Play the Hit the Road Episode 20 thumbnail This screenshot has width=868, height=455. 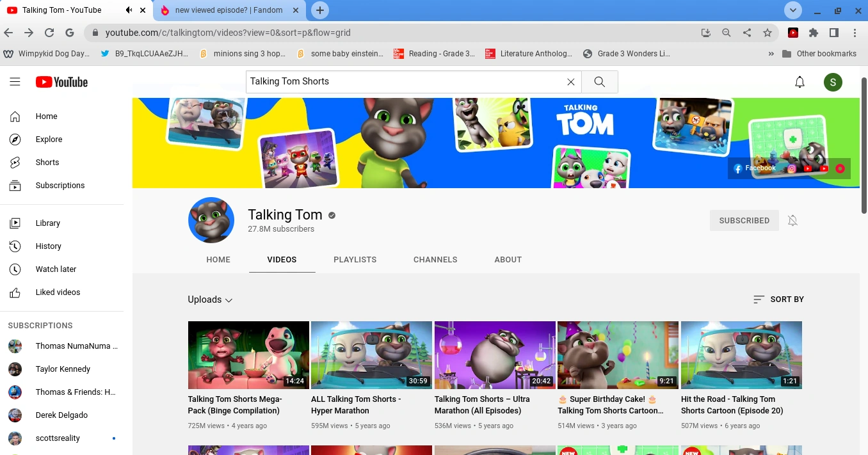point(741,355)
